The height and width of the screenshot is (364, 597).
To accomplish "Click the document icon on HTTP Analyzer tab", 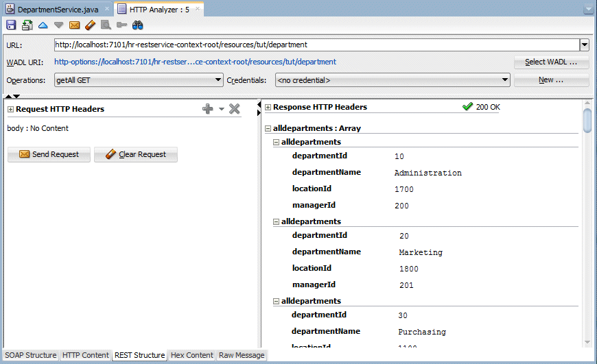I will click(122, 9).
